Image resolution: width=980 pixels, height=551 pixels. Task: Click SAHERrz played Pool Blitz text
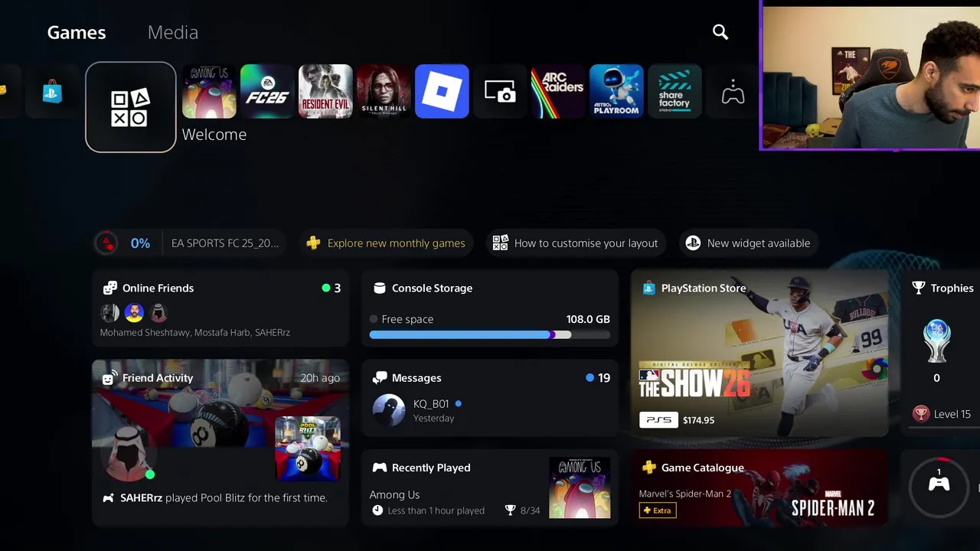[224, 497]
